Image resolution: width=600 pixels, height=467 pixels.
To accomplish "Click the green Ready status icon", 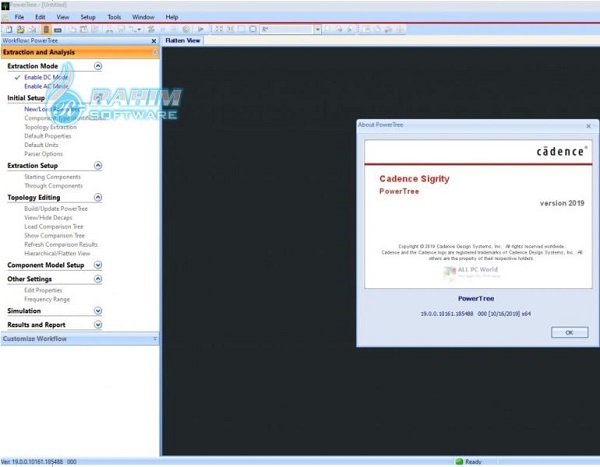I will (x=459, y=461).
